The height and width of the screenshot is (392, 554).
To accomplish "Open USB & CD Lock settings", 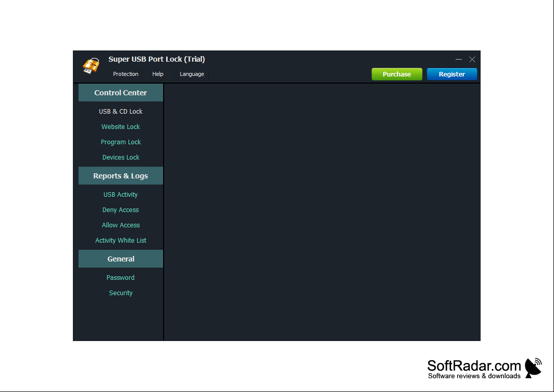I will click(x=120, y=111).
